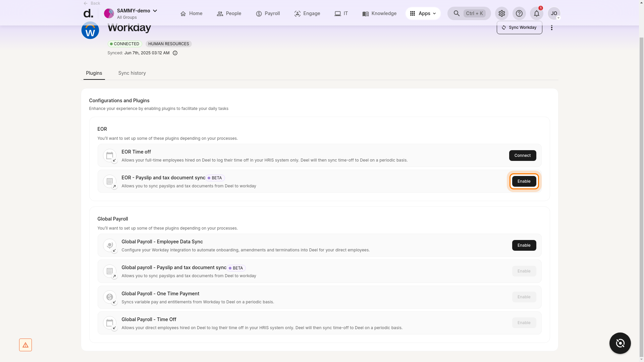644x362 pixels.
Task: Click the synced date Jun 7th, 2025
Action: point(147,53)
